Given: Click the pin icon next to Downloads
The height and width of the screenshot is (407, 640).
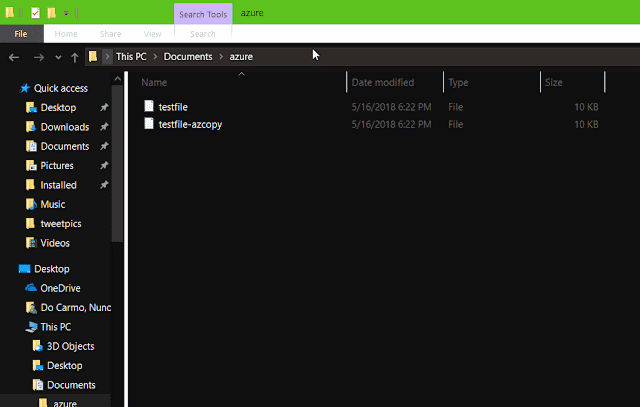Looking at the screenshot, I should 104,127.
